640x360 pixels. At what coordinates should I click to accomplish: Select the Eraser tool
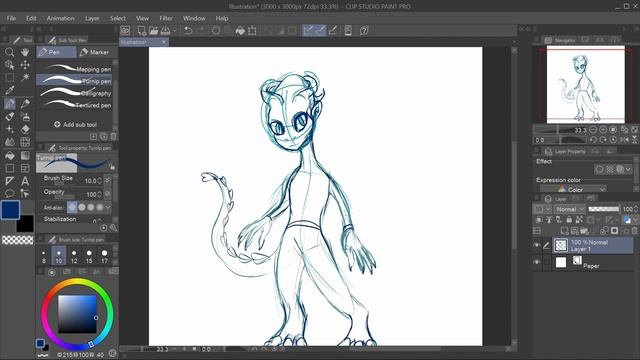coord(25,129)
